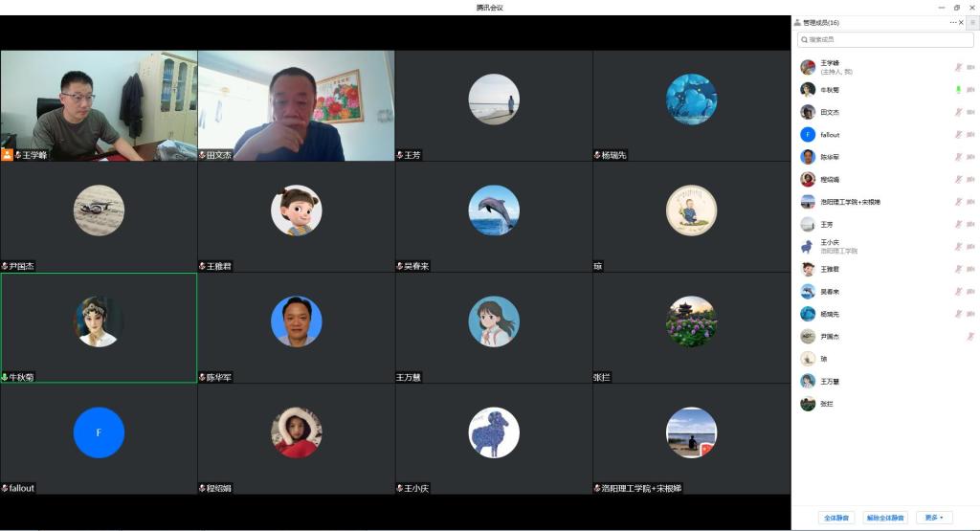
Task: Click 尹国杰's muted microphone icon in list
Action: tap(970, 337)
